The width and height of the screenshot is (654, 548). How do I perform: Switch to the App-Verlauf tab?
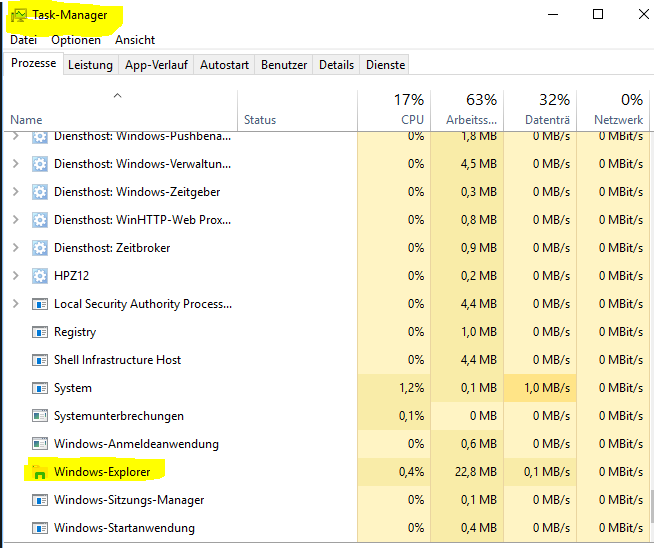pos(156,65)
